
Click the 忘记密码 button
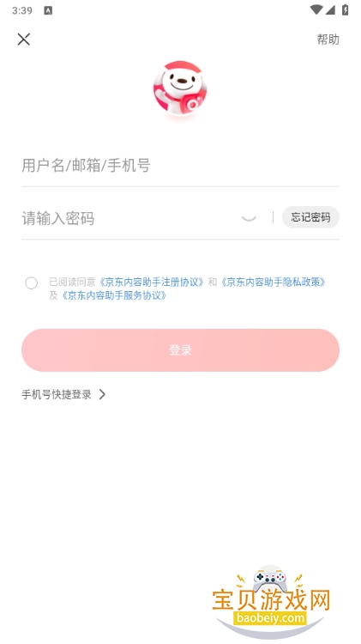[x=310, y=217]
